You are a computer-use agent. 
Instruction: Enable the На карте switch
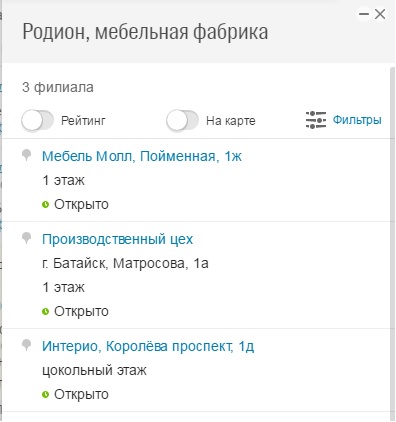pos(182,120)
